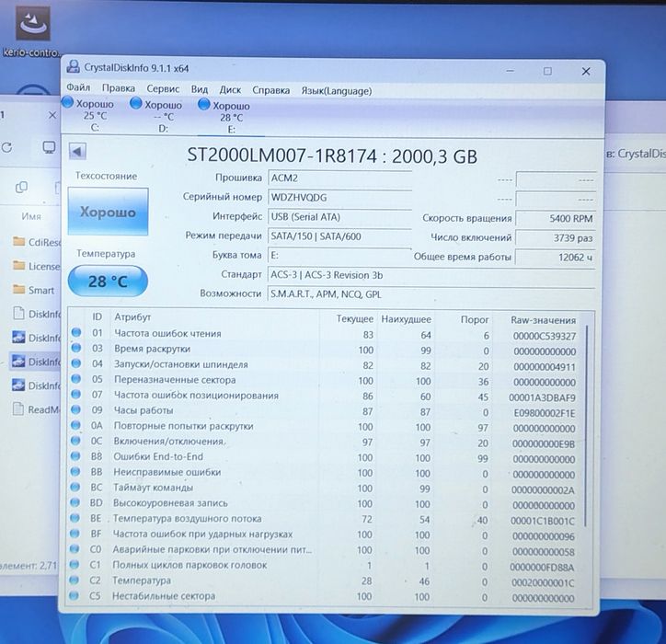The height and width of the screenshot is (644, 666).
Task: Click the refresh icon in Explorer window
Action: pos(6,147)
